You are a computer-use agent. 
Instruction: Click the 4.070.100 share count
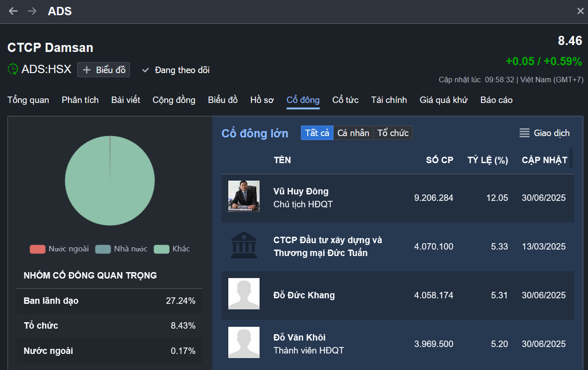tap(434, 247)
